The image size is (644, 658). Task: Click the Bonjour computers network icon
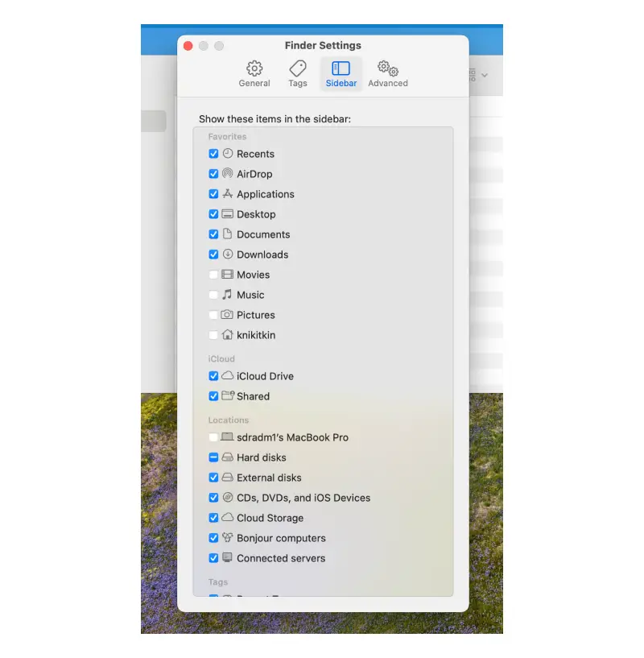click(x=229, y=538)
